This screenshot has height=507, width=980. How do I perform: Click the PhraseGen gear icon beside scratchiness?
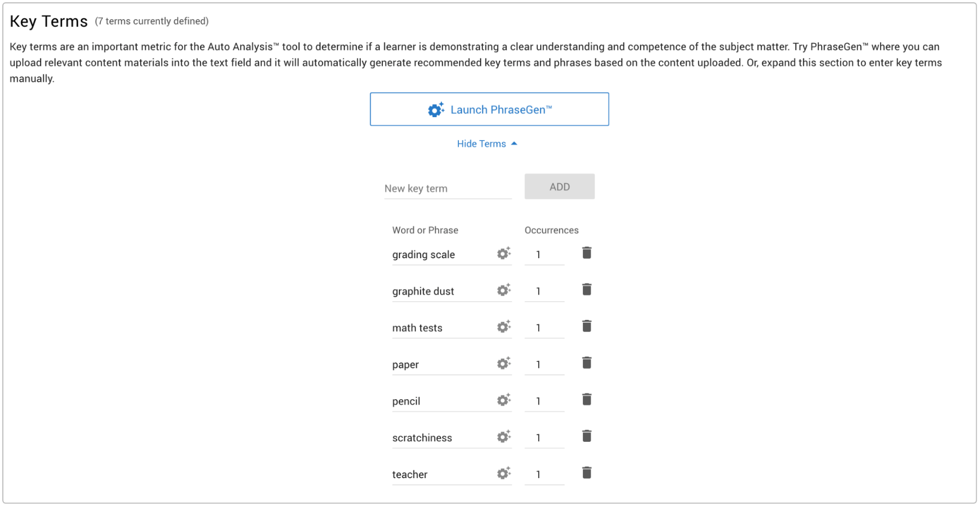point(503,436)
